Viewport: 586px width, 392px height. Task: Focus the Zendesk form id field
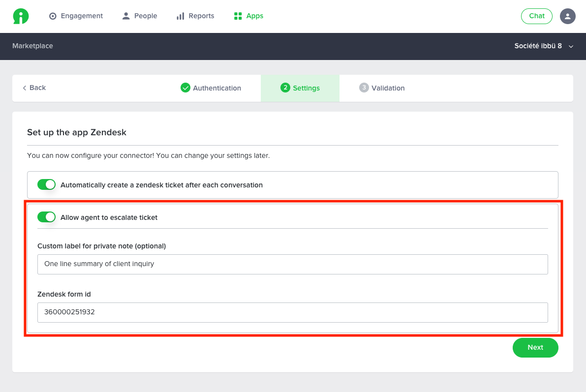[x=293, y=312]
